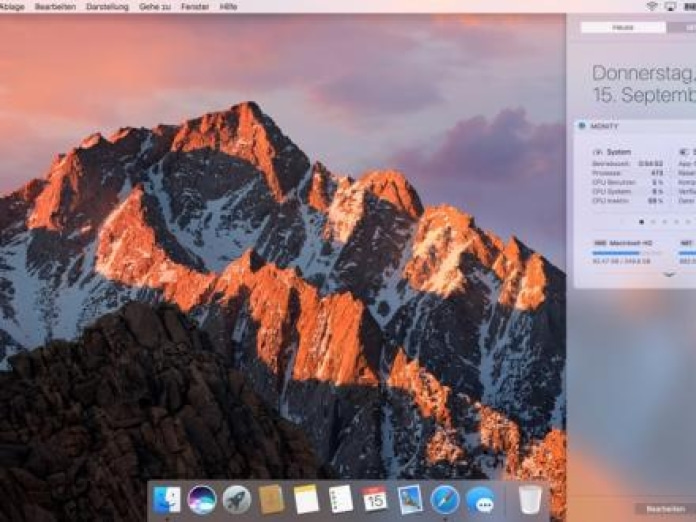The width and height of the screenshot is (696, 522).
Task: Open Finder from the Dock
Action: [167, 500]
